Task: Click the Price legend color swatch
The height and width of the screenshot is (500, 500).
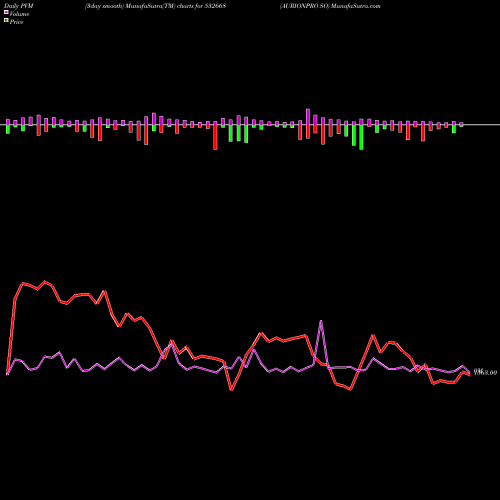Action: 6,21
